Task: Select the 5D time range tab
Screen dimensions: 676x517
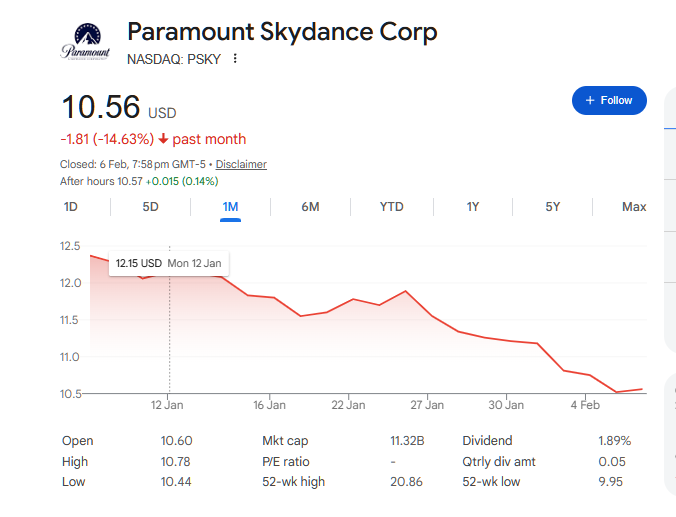Action: coord(150,207)
